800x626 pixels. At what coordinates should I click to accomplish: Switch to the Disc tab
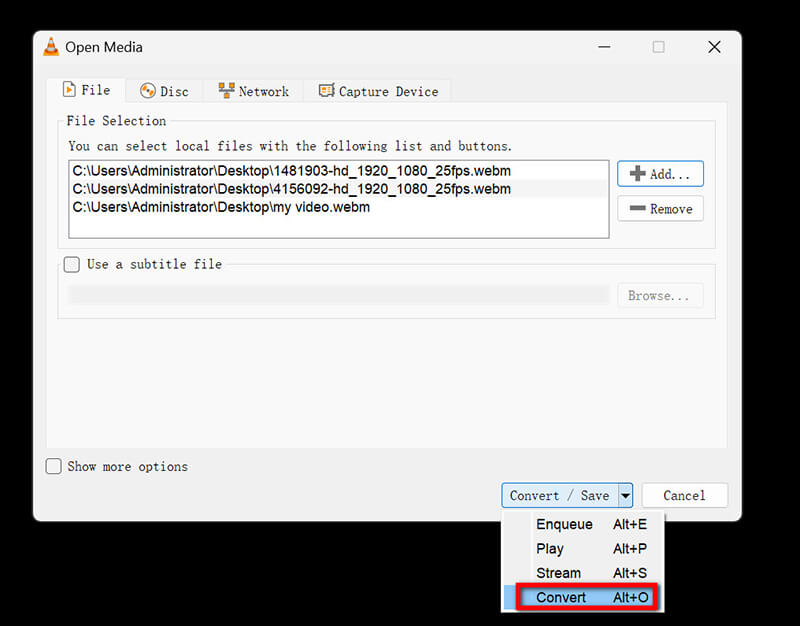164,91
